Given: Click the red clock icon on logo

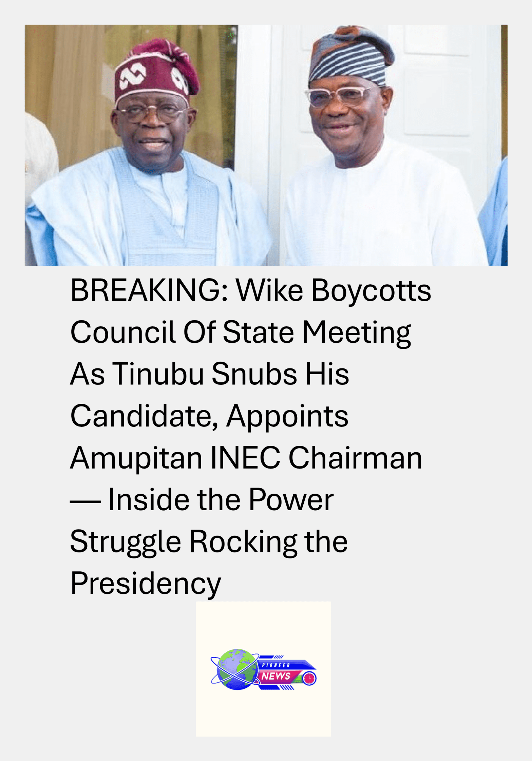Looking at the screenshot, I should coord(309,678).
